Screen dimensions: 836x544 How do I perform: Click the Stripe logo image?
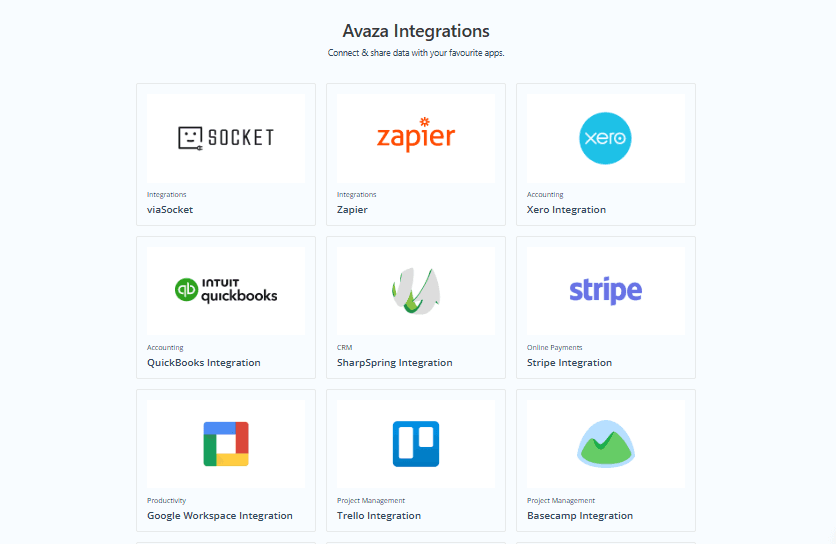pos(606,291)
